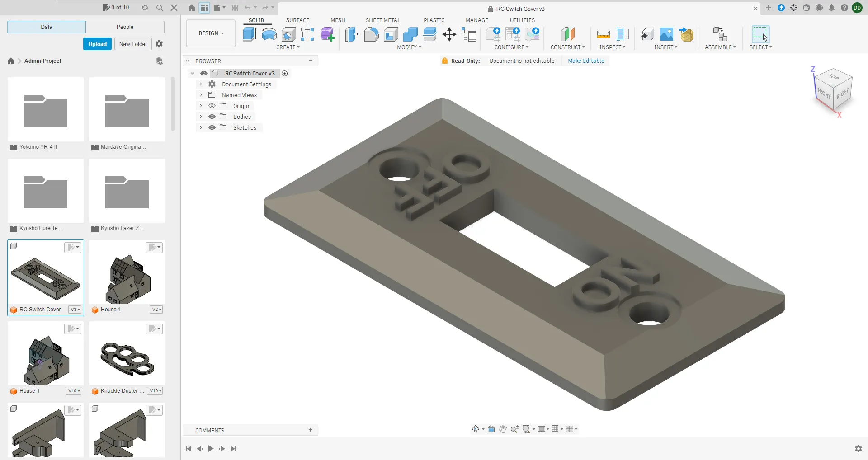868x460 pixels.
Task: Expand the Bodies tree node
Action: (201, 117)
